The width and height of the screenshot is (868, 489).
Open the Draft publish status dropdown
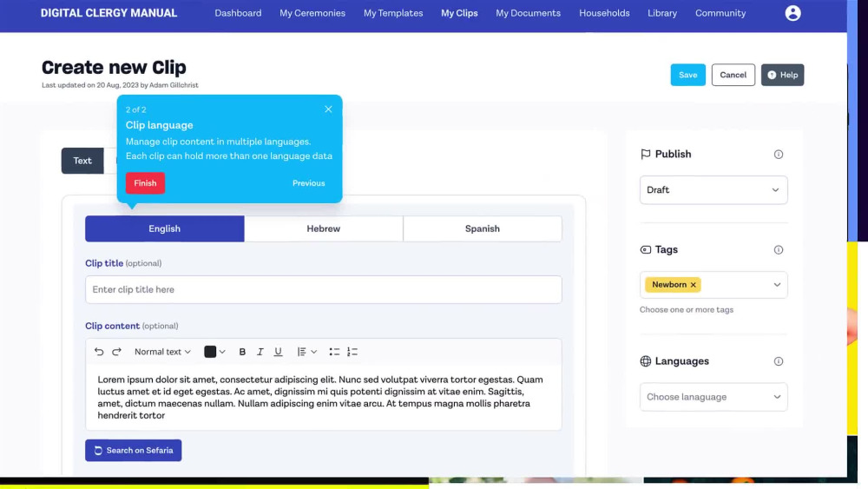coord(713,190)
